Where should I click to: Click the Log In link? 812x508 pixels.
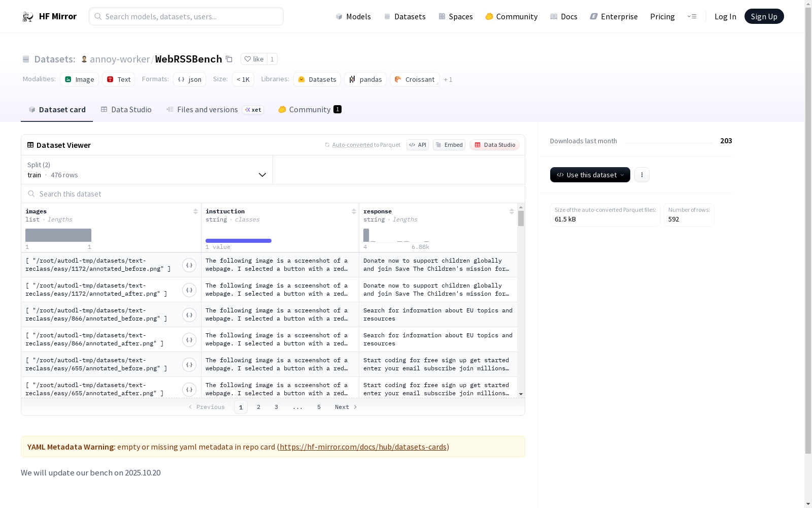(725, 16)
